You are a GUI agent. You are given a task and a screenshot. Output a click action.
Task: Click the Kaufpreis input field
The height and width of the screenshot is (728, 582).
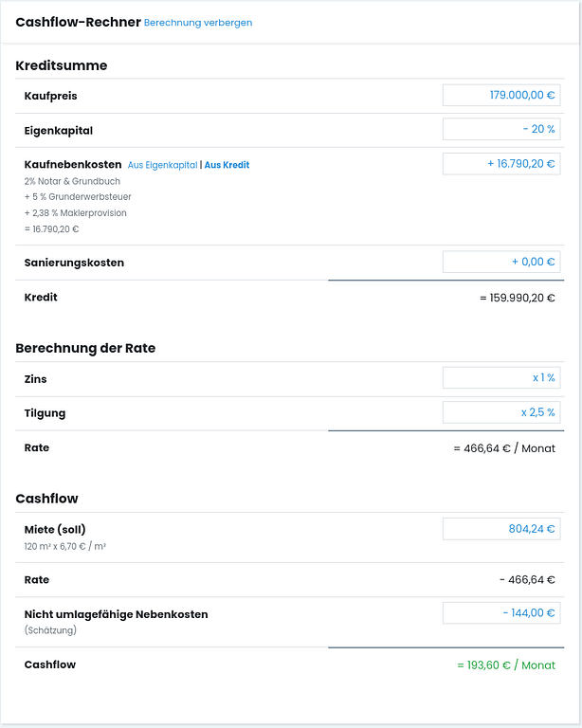click(500, 96)
